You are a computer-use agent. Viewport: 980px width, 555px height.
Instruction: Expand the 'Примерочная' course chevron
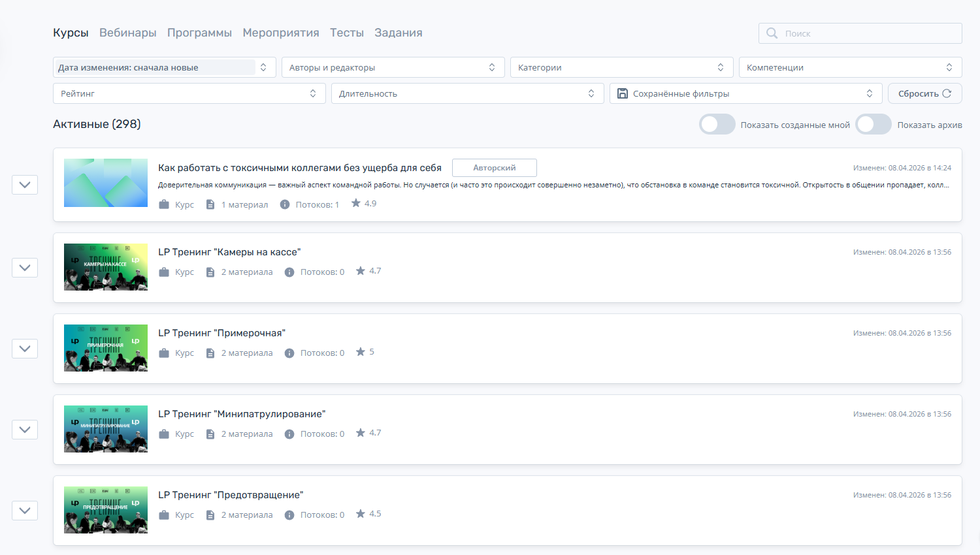click(25, 349)
